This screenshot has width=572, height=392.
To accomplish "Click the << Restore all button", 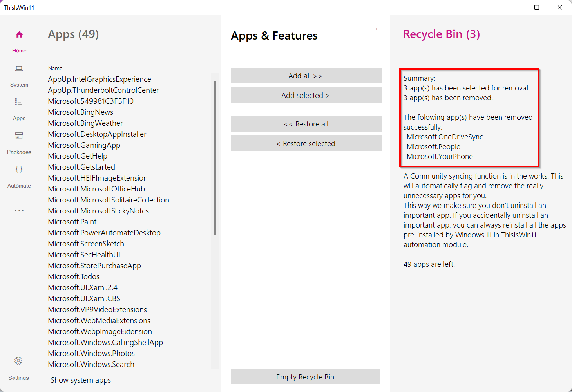I will [x=306, y=124].
